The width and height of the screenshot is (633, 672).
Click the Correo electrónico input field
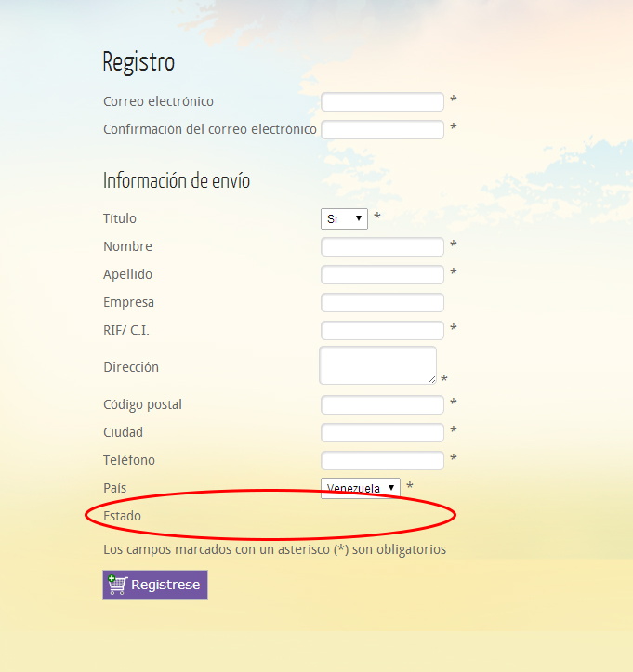(382, 101)
